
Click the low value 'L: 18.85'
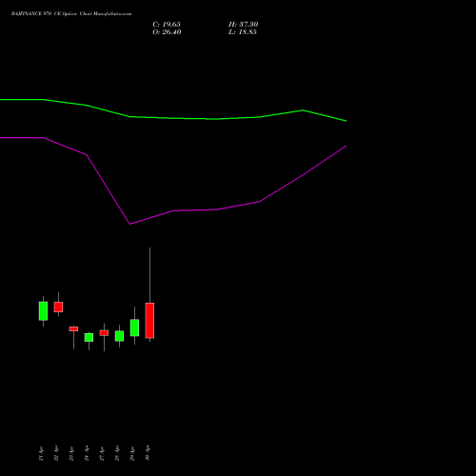click(x=243, y=32)
